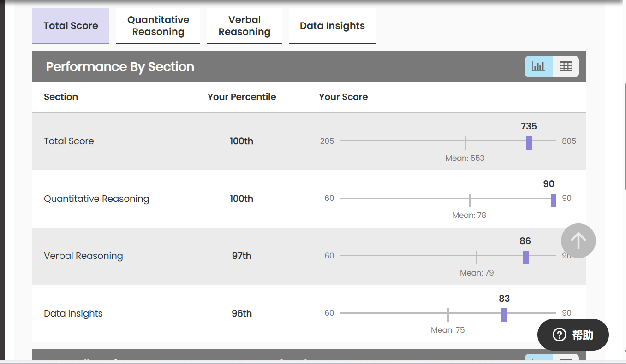
Task: Open the Quantitative Reasoning tab
Action: click(x=158, y=26)
